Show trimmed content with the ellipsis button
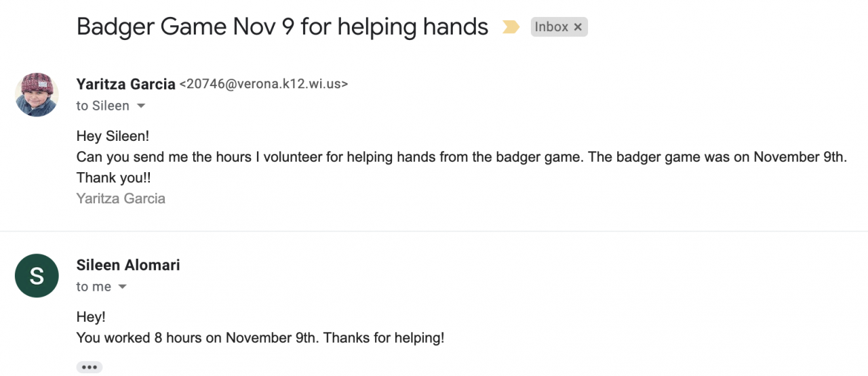Viewport: 868px width, 376px height. pyautogui.click(x=89, y=367)
